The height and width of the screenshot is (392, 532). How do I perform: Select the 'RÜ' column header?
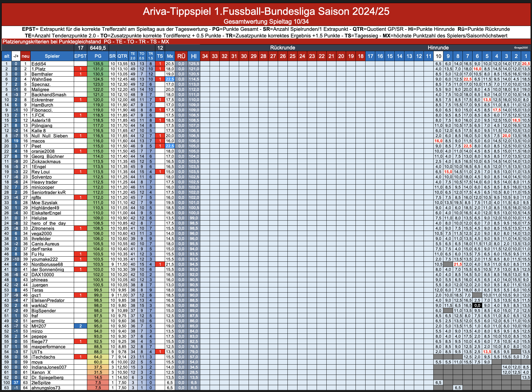click(x=181, y=56)
